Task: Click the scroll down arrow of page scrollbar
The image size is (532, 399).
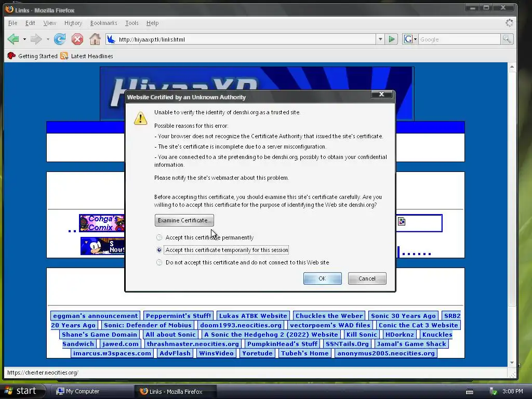Action: click(x=512, y=363)
